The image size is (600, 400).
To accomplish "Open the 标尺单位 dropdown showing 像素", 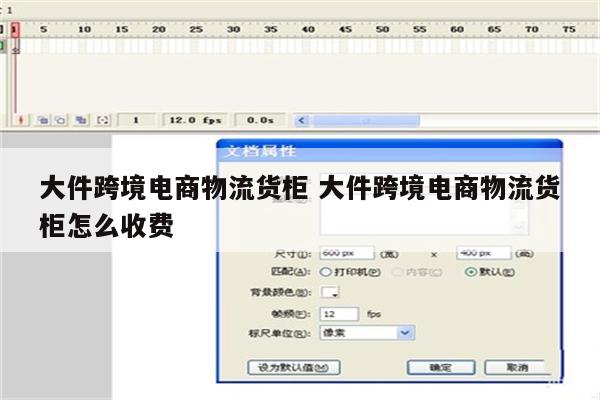I will (367, 333).
